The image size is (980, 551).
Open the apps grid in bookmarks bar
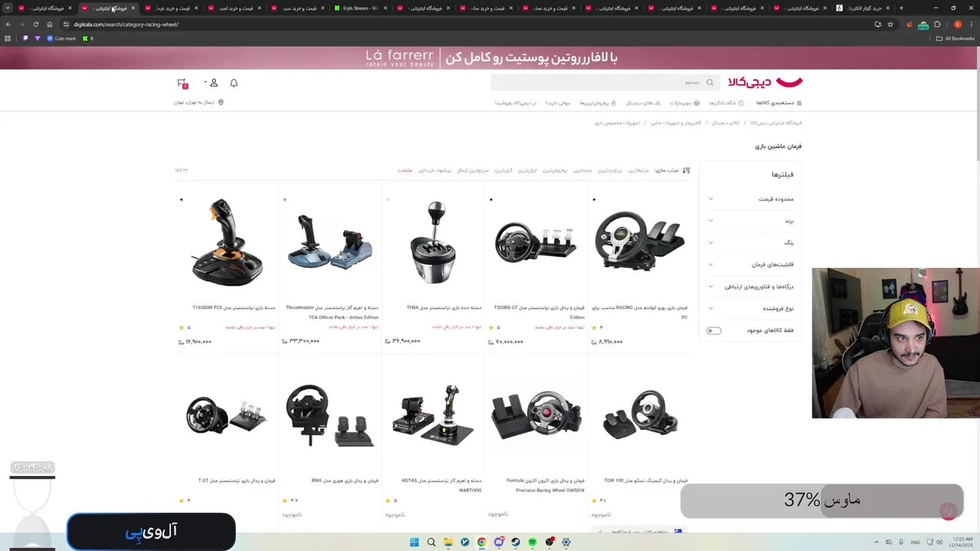[8, 38]
